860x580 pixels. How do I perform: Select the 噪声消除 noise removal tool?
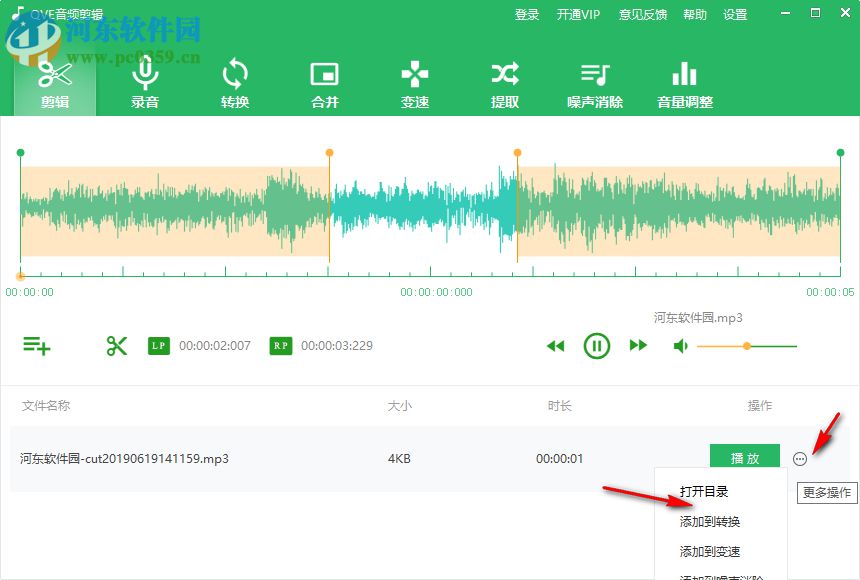click(x=594, y=83)
